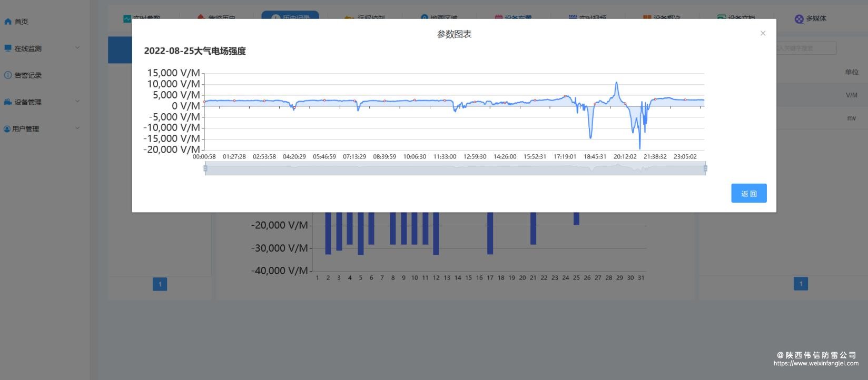Click the 单位 column header
868x380 pixels.
pyautogui.click(x=851, y=72)
